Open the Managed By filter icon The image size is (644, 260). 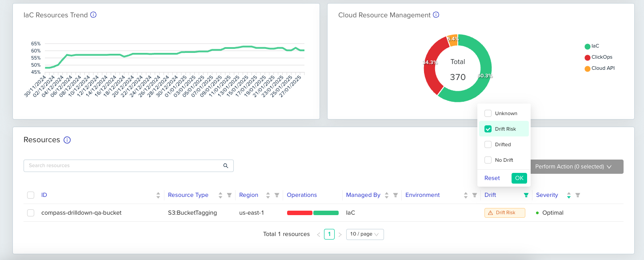(396, 195)
